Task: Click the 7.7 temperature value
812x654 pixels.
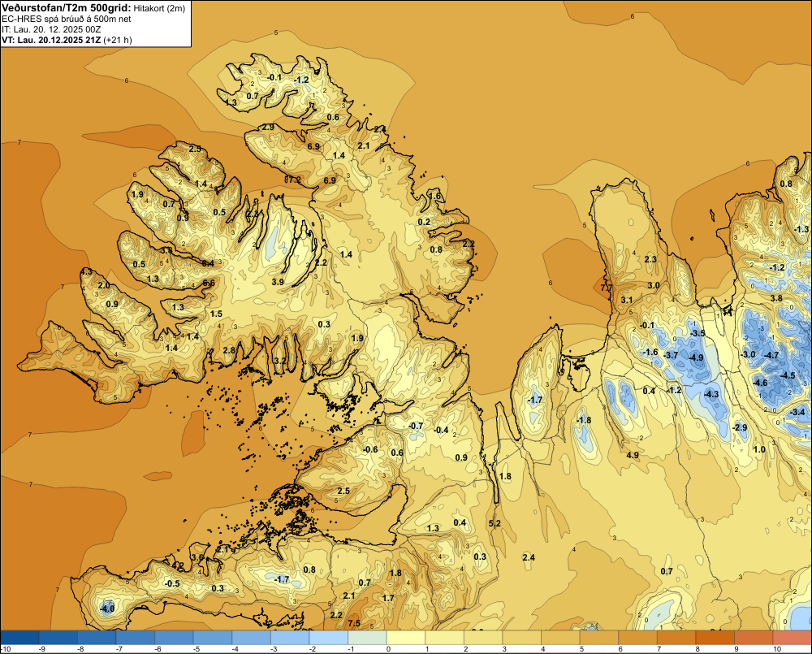Action: click(607, 287)
